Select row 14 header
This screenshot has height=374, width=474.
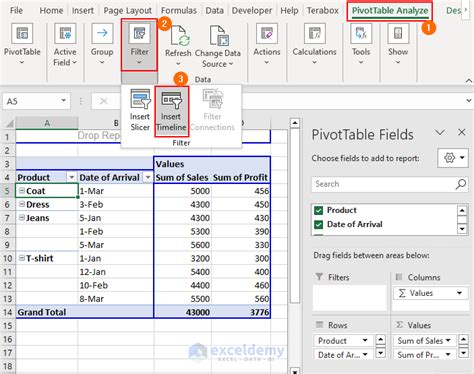tap(7, 312)
